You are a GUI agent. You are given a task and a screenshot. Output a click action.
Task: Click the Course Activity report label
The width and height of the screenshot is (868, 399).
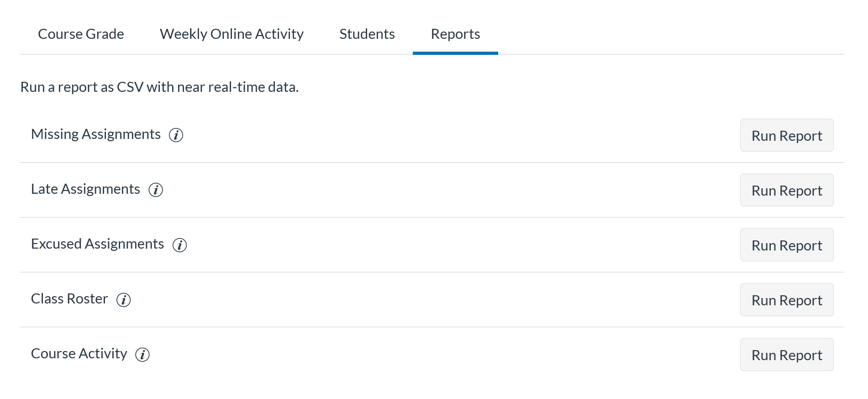coord(79,354)
